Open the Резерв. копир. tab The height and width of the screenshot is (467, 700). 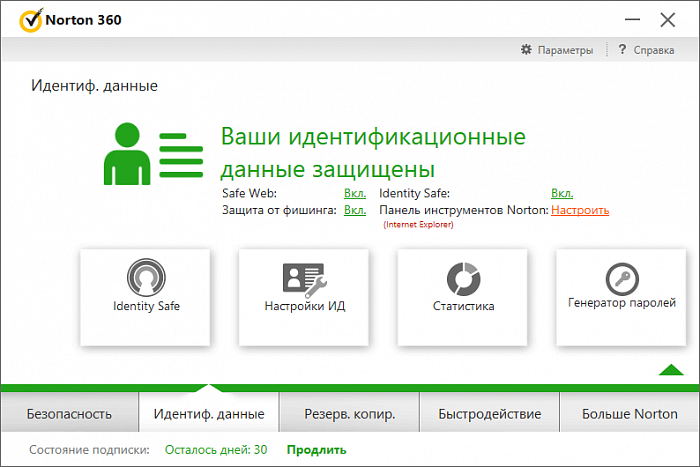350,413
